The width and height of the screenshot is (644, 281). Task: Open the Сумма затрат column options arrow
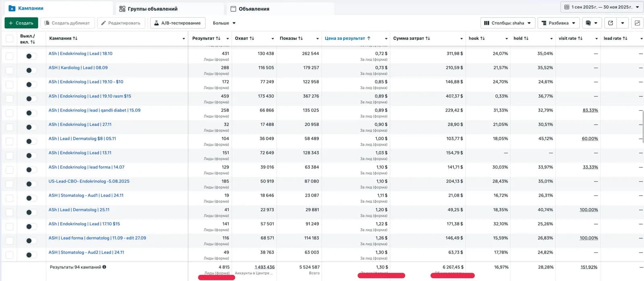point(462,39)
